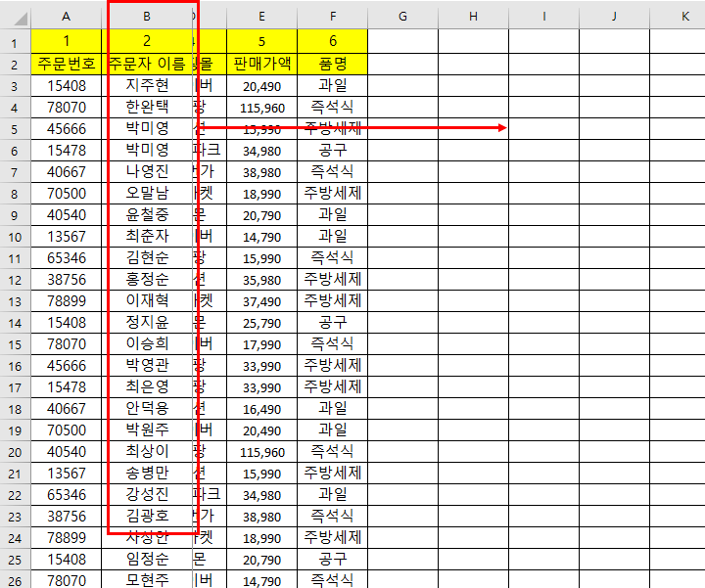Click order number 78070 in row 4

pos(67,108)
